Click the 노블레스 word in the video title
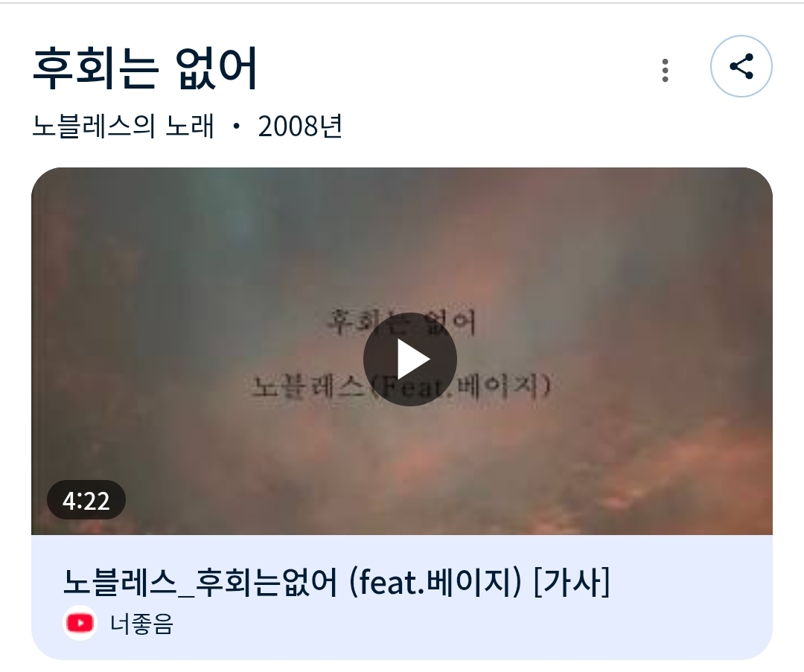The height and width of the screenshot is (672, 804). click(121, 582)
